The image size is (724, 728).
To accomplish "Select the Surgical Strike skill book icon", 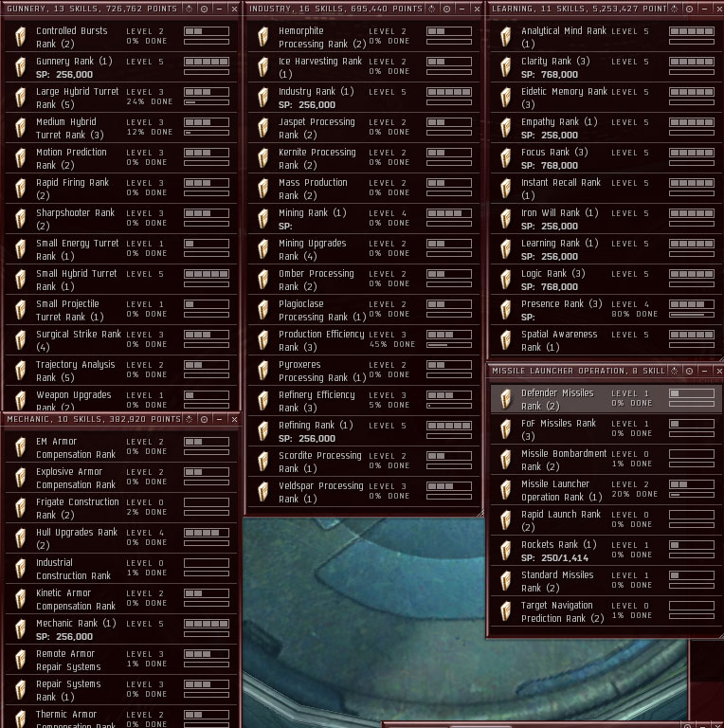I will (21, 340).
